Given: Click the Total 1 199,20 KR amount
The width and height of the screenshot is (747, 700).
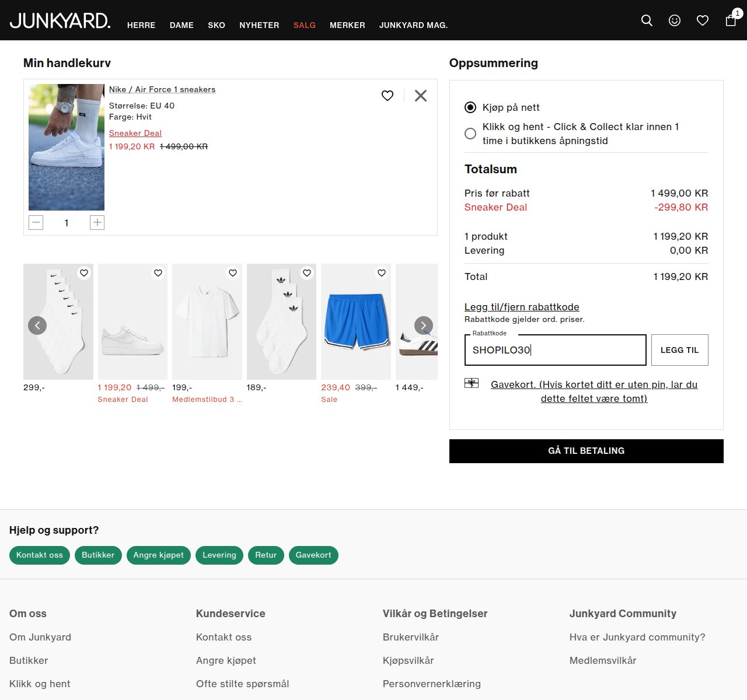Looking at the screenshot, I should tap(680, 276).
